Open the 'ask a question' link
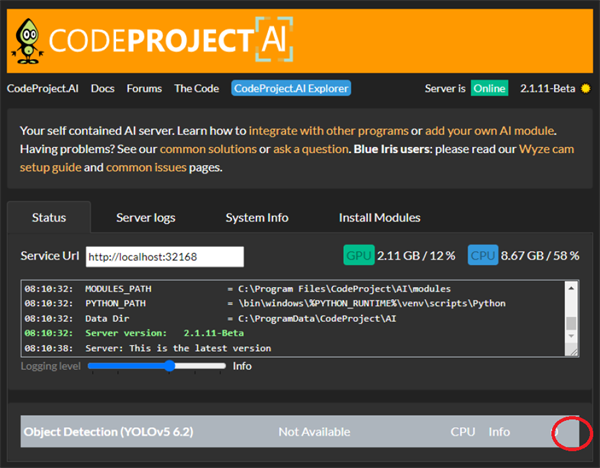600x468 pixels. 311,149
